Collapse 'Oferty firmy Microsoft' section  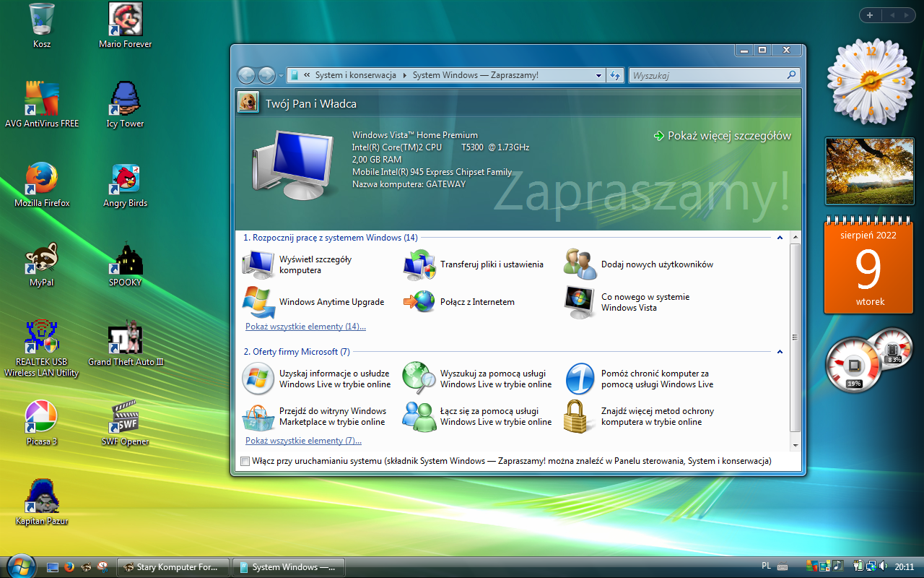pyautogui.click(x=780, y=352)
